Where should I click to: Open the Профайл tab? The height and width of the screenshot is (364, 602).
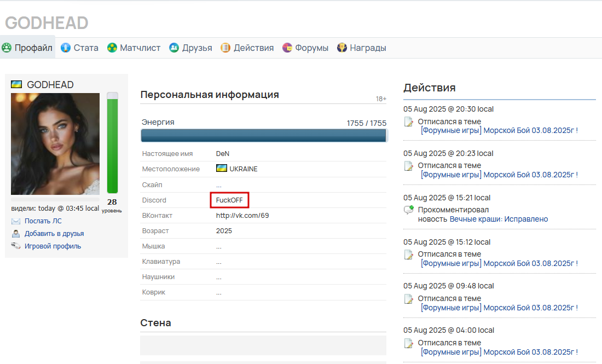coord(28,48)
